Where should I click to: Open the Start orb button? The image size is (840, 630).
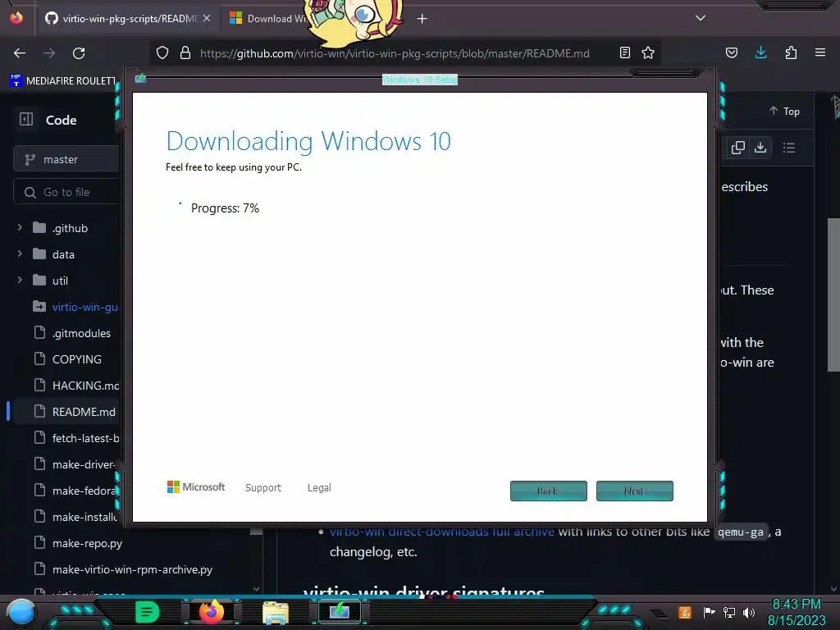pyautogui.click(x=21, y=612)
